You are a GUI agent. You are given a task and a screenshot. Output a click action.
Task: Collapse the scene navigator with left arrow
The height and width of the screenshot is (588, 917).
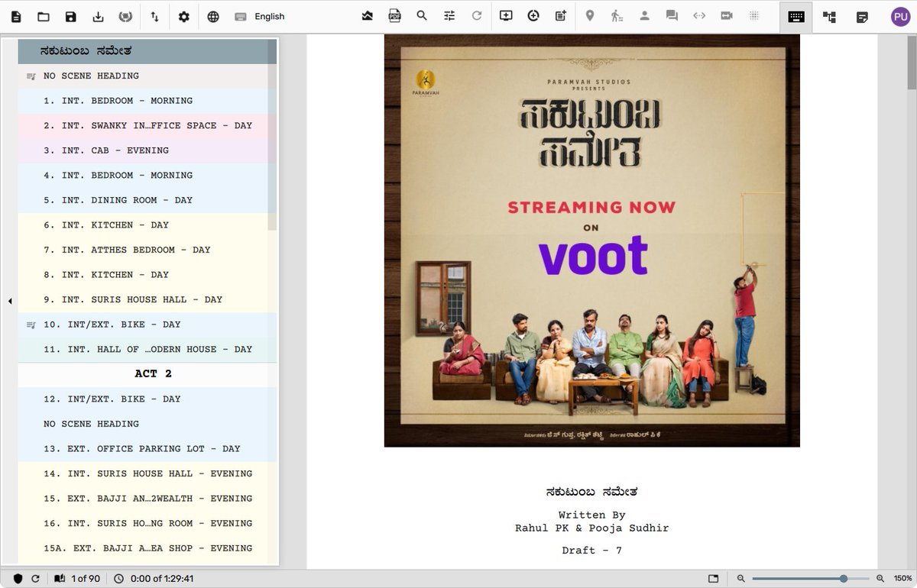[10, 302]
